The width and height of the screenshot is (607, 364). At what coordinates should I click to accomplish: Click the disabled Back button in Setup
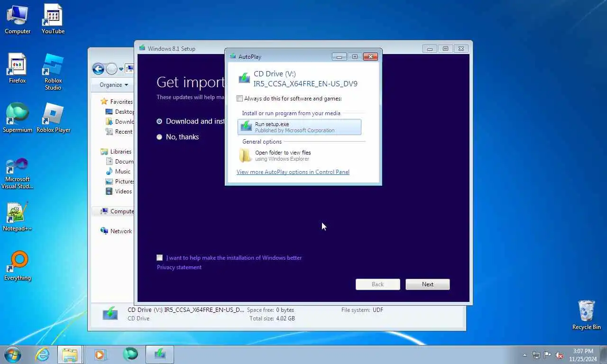[378, 284]
